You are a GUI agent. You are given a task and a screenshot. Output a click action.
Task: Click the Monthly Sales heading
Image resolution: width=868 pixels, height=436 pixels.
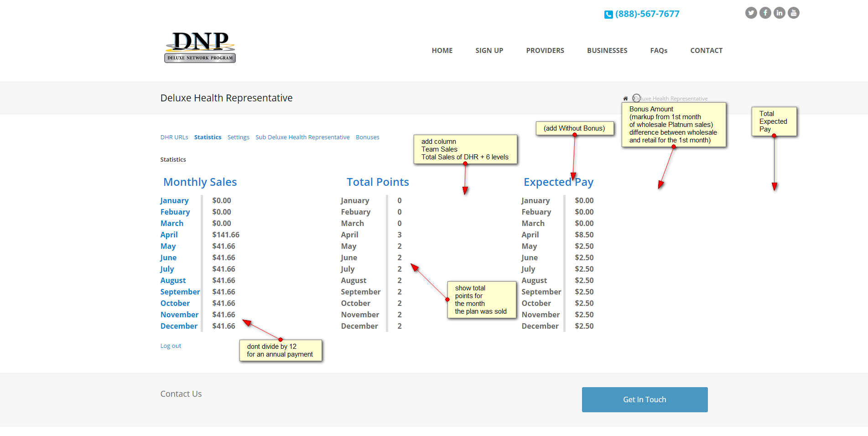click(200, 182)
